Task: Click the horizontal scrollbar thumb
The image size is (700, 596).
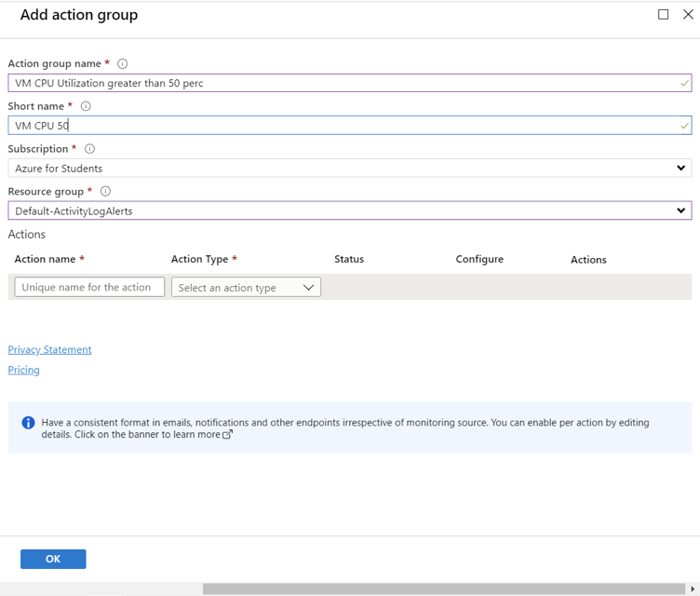Action: [x=444, y=589]
